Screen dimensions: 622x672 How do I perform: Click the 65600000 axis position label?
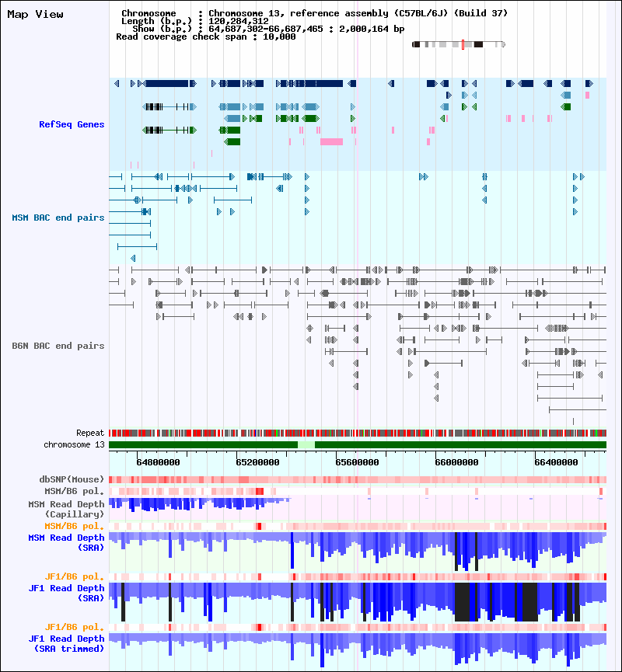(357, 462)
